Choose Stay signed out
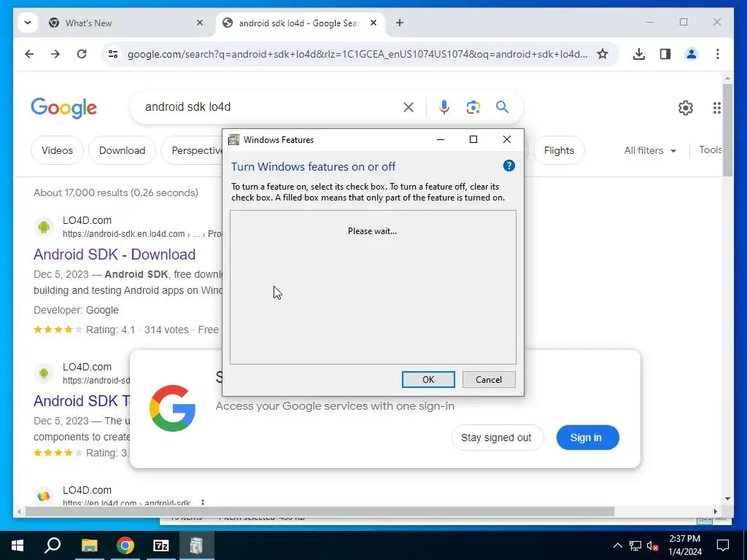 tap(497, 437)
